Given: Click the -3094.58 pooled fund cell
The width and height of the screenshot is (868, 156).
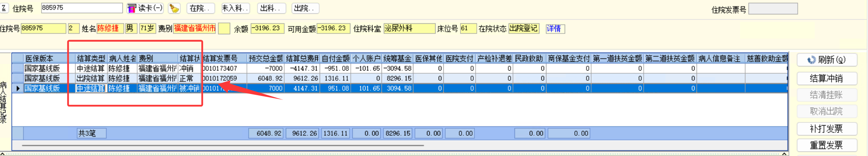Looking at the screenshot, I should pos(397,68).
